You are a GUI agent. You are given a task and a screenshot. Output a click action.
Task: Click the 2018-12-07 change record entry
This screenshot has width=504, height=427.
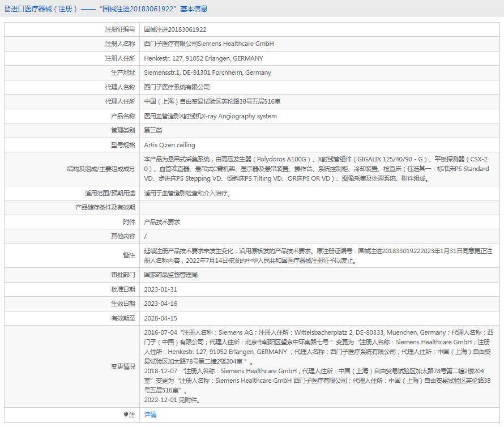point(317,381)
